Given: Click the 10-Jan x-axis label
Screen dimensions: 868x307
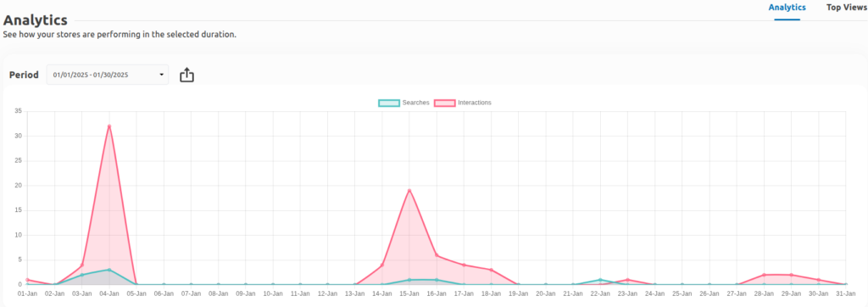Looking at the screenshot, I should click(x=273, y=293).
